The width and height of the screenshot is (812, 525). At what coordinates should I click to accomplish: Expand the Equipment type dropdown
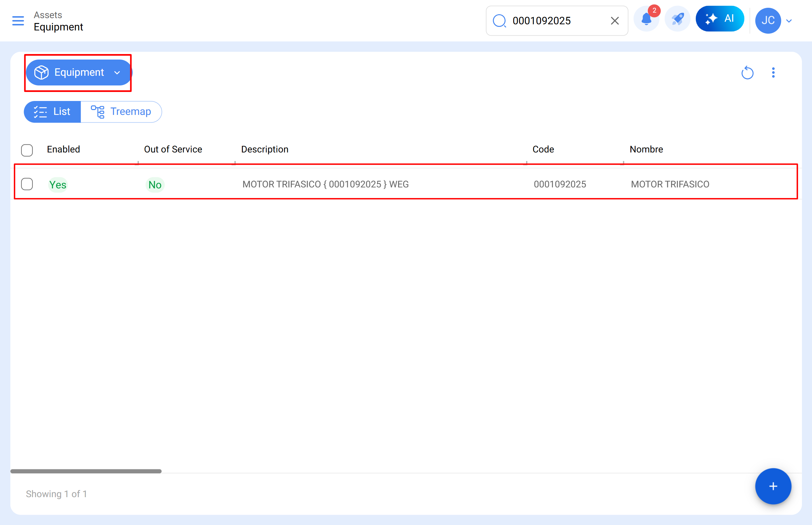pyautogui.click(x=117, y=73)
